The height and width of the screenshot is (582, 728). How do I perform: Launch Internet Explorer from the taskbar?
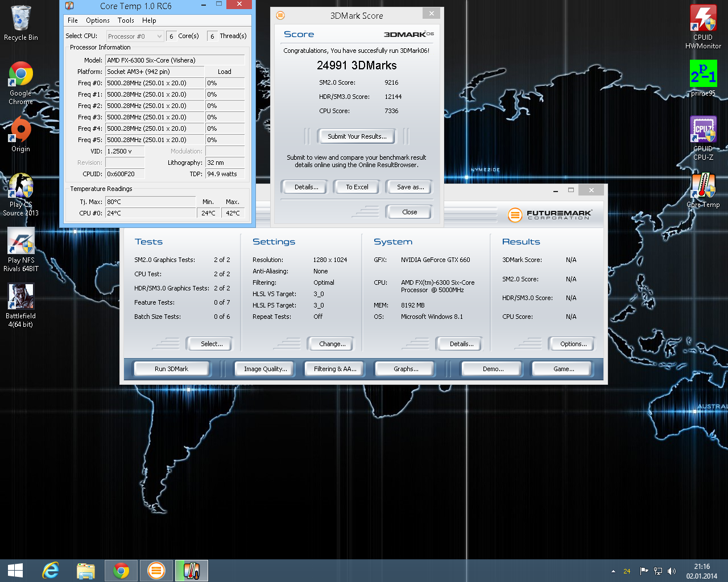point(51,571)
